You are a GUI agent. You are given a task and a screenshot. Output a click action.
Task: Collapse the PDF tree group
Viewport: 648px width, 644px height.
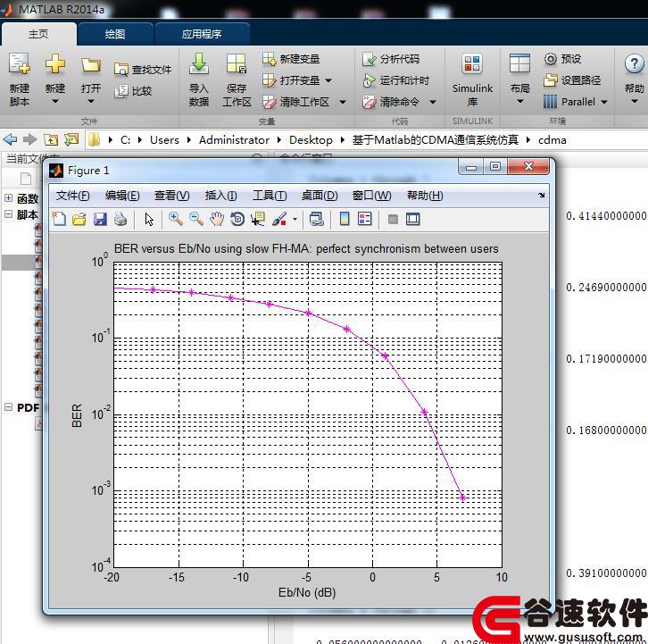(x=8, y=407)
